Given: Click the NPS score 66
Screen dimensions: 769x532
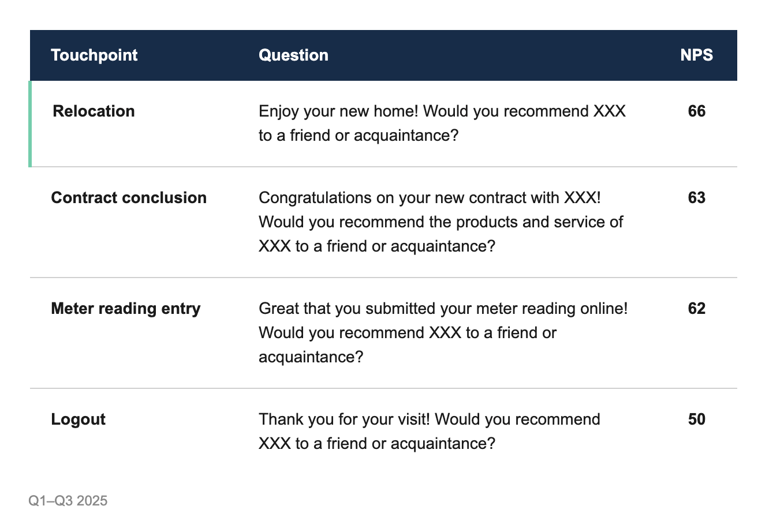Looking at the screenshot, I should (697, 111).
